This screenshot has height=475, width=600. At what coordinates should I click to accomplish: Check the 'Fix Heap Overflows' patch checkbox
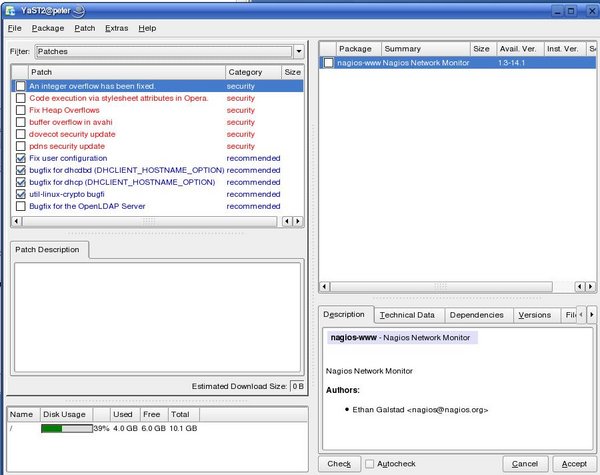coord(21,110)
